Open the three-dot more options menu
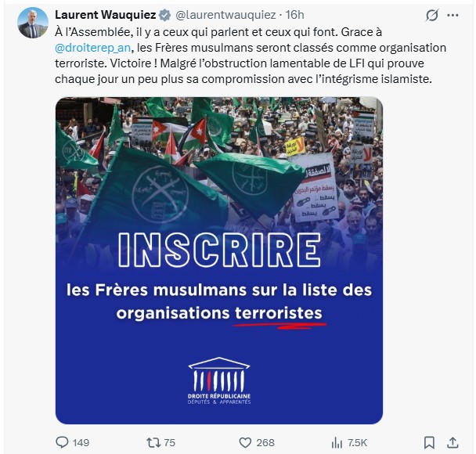Image resolution: width=476 pixels, height=454 pixels. tap(453, 15)
